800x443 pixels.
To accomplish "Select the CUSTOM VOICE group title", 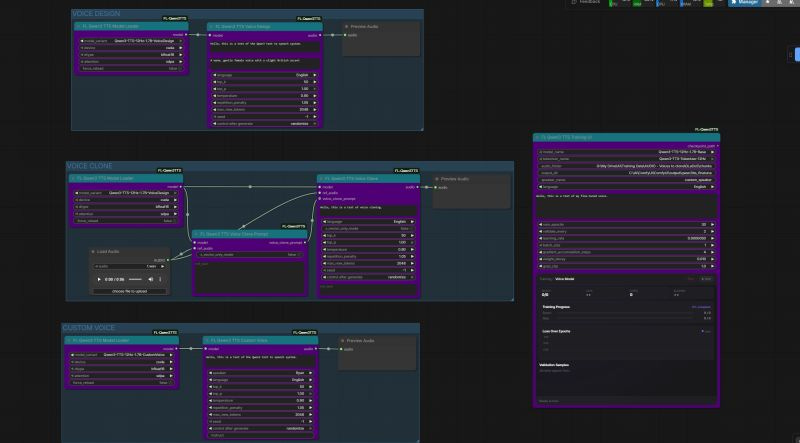I will (x=89, y=328).
